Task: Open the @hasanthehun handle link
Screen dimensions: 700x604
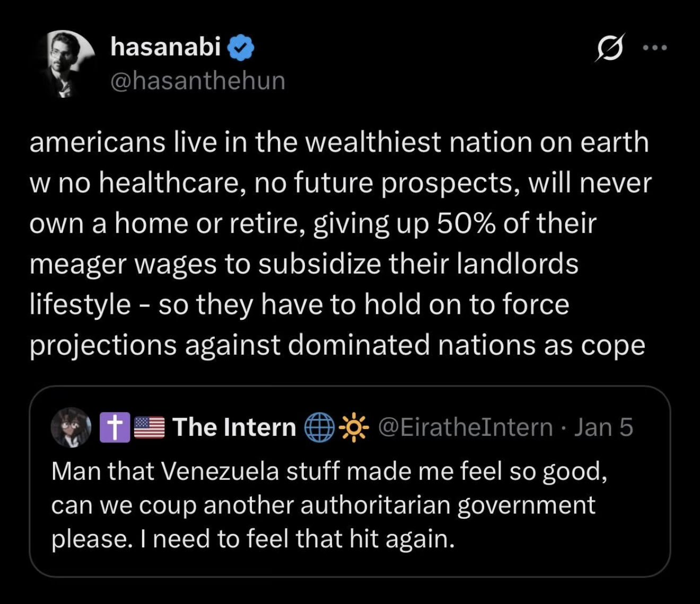Action: (x=197, y=81)
